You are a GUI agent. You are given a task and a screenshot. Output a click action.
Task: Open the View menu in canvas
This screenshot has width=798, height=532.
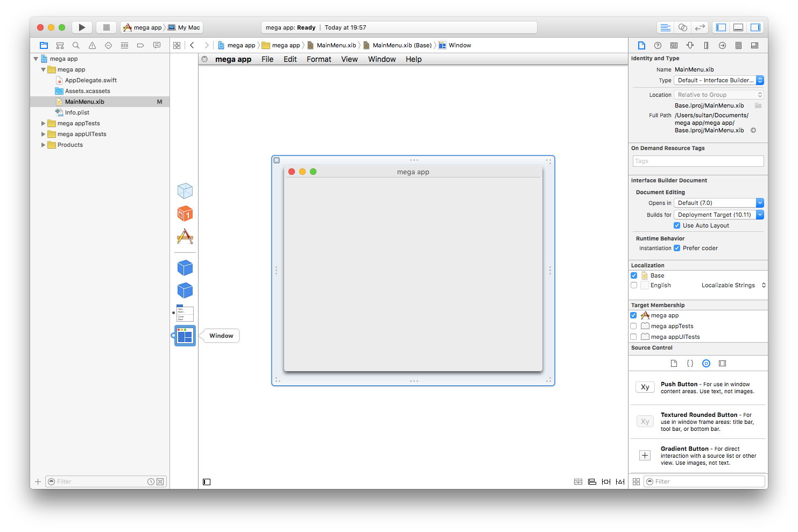(349, 59)
